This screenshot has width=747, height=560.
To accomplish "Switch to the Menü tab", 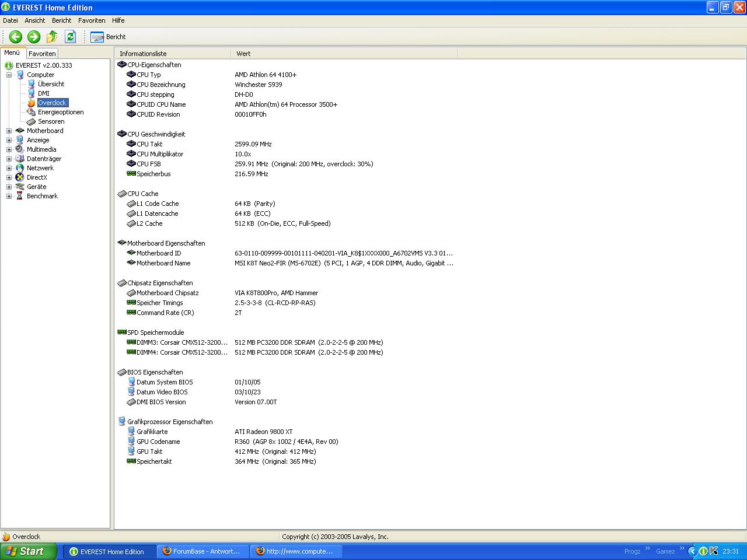I will click(x=12, y=52).
